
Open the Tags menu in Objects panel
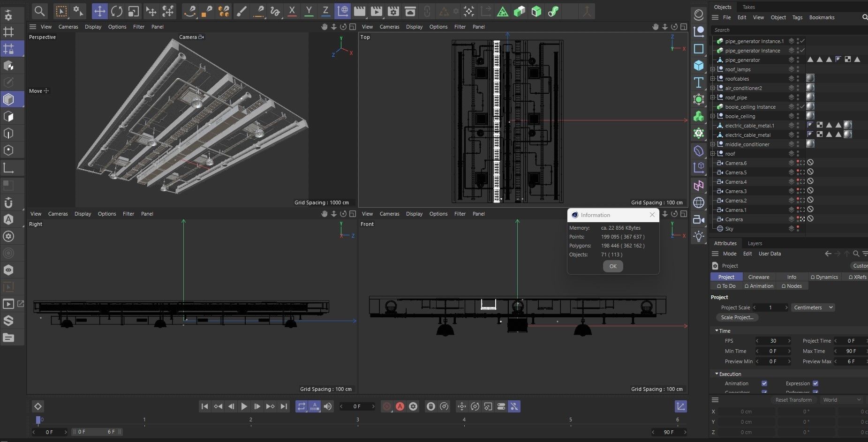(797, 17)
